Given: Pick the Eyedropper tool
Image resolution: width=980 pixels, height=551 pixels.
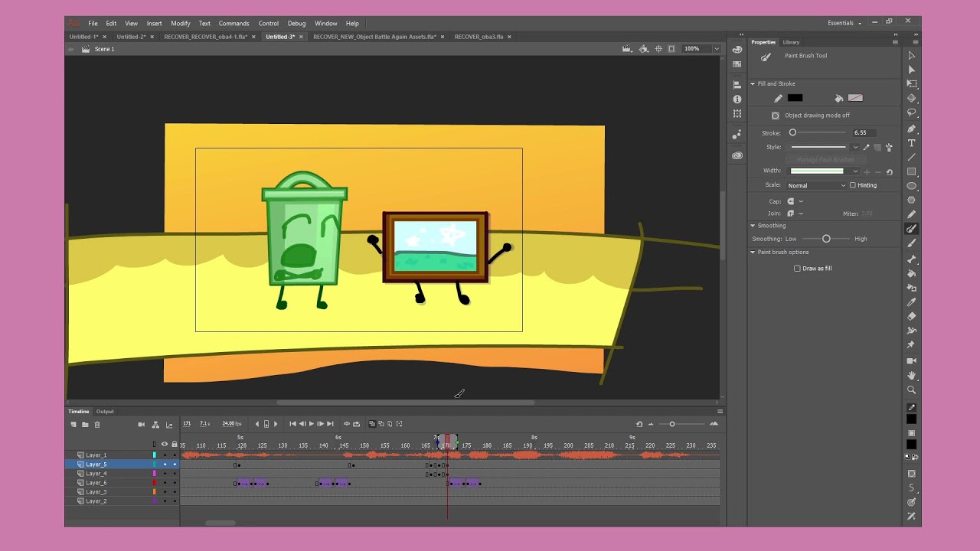Looking at the screenshot, I should 911,302.
